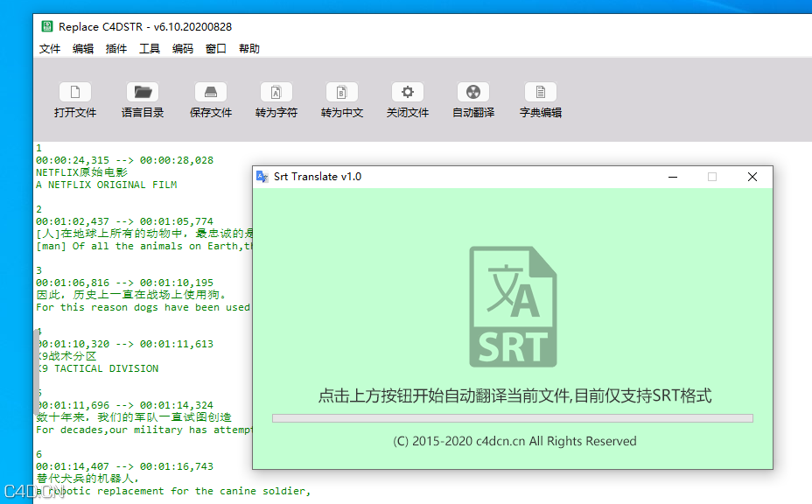The height and width of the screenshot is (504, 812).
Task: Click the translation progress bar
Action: click(513, 417)
